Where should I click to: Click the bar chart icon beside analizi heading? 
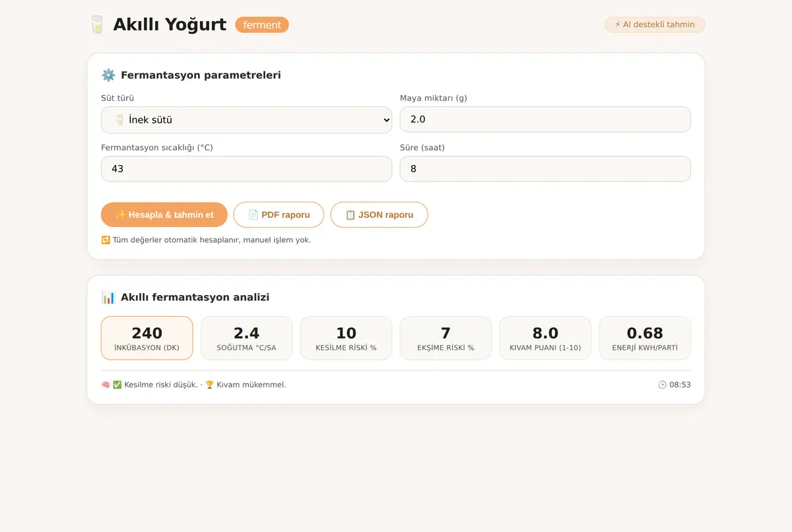(x=108, y=298)
